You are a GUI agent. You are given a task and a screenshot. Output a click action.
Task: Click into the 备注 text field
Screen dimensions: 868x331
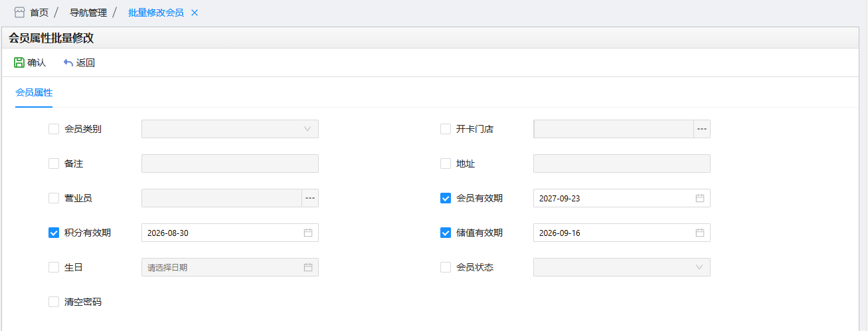pos(230,164)
